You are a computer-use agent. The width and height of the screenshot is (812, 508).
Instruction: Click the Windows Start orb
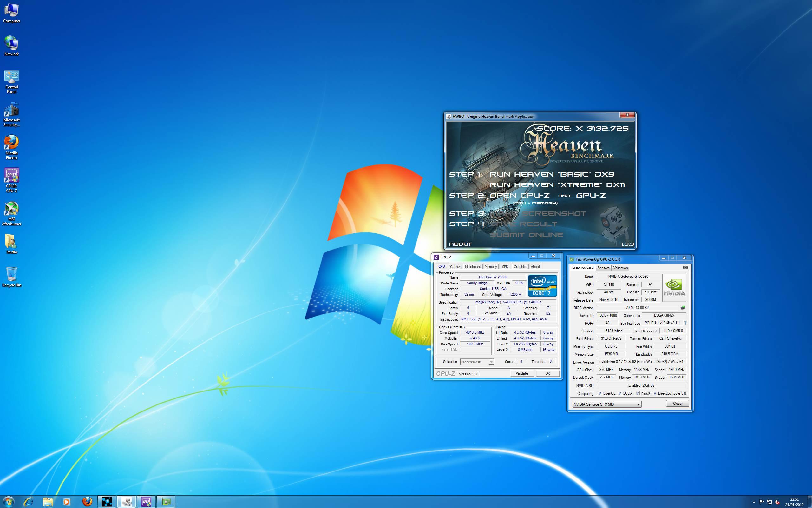point(8,502)
